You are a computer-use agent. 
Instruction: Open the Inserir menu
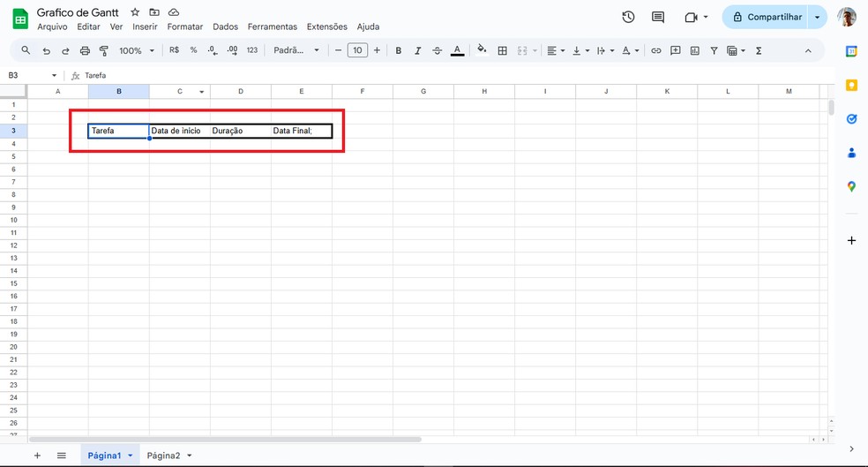tap(145, 26)
